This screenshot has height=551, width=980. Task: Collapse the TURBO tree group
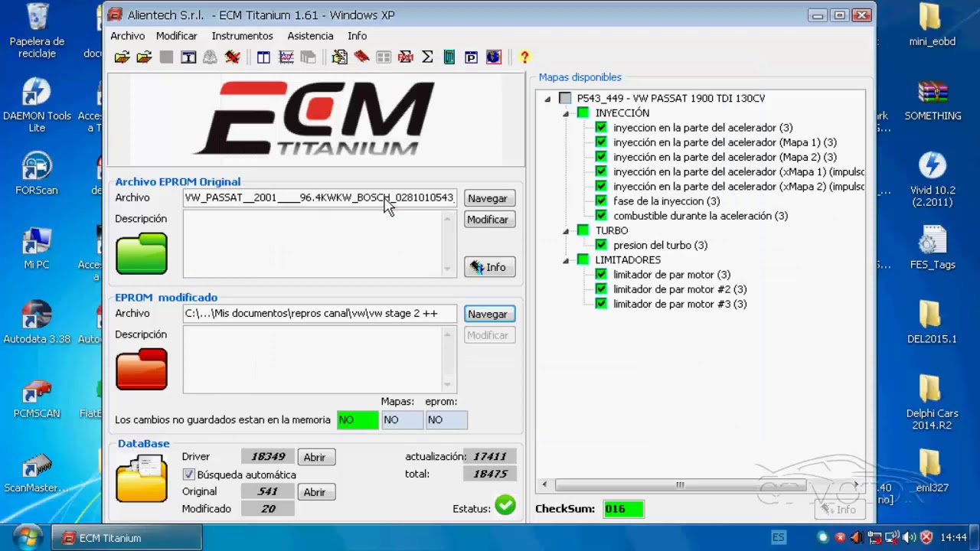pos(566,230)
